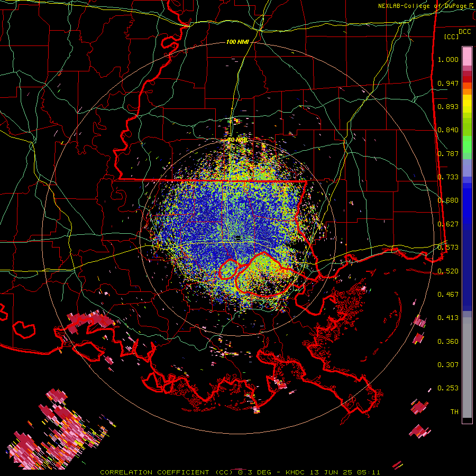Click the NEXLAB-College of DuPage credit text
This screenshot has width=476, height=476.
pos(423,6)
